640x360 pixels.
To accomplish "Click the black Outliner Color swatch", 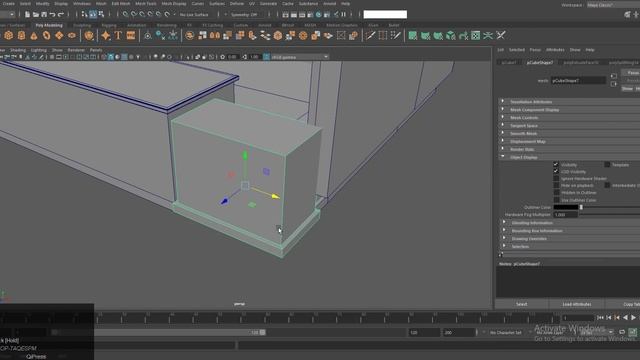I will [x=565, y=207].
